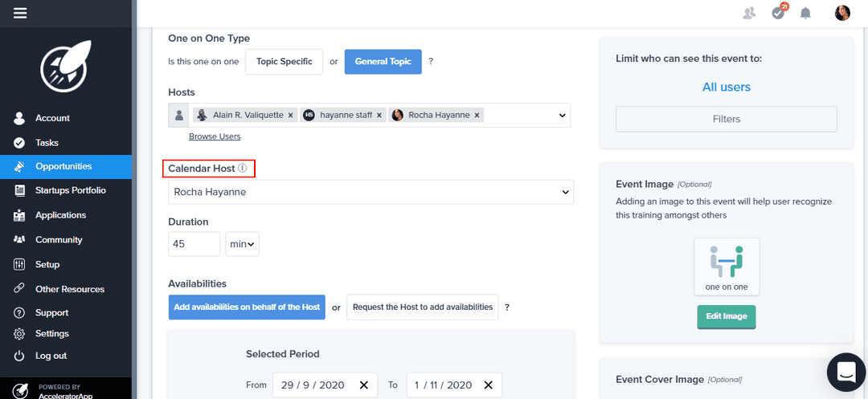868x399 pixels.
Task: Click the Duration number input field
Action: 194,244
